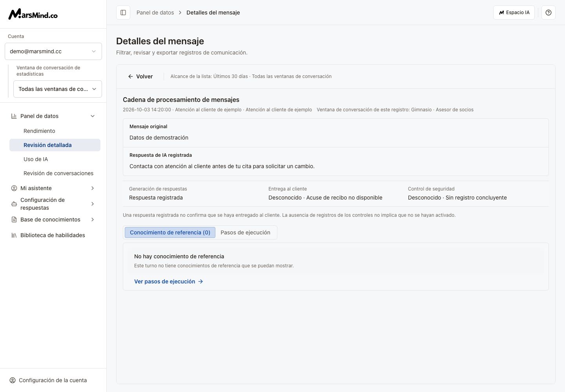Expand the Mi asistente section chevron
565x392 pixels.
click(93, 188)
